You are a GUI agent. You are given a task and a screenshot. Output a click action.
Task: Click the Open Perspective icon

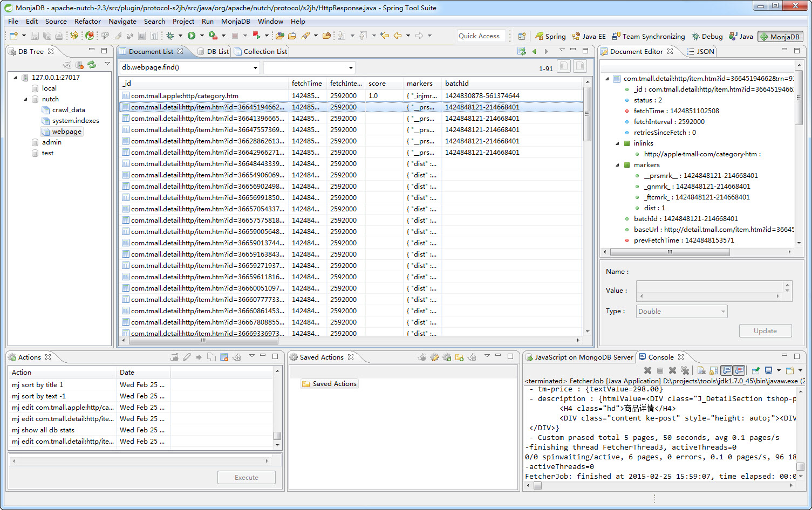pos(522,37)
